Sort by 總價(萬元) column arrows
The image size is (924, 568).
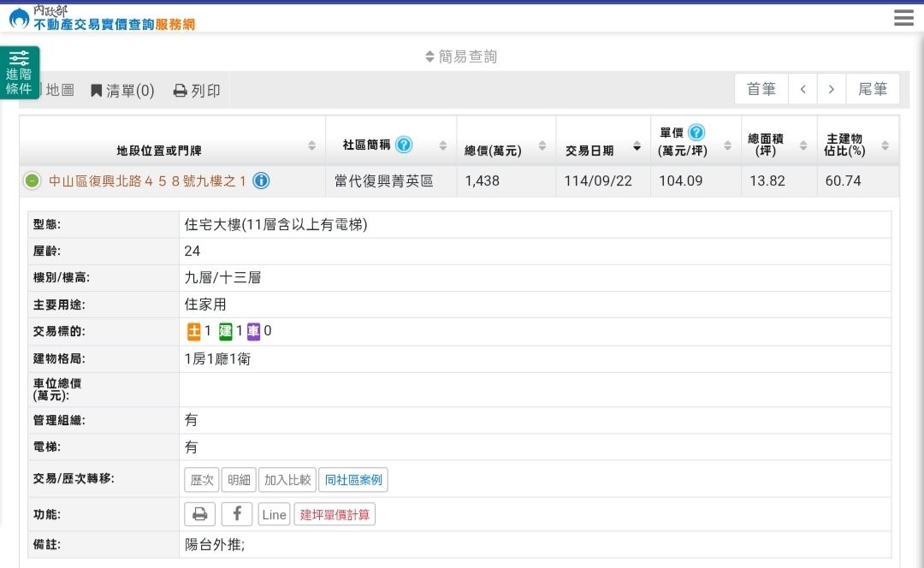pos(542,145)
